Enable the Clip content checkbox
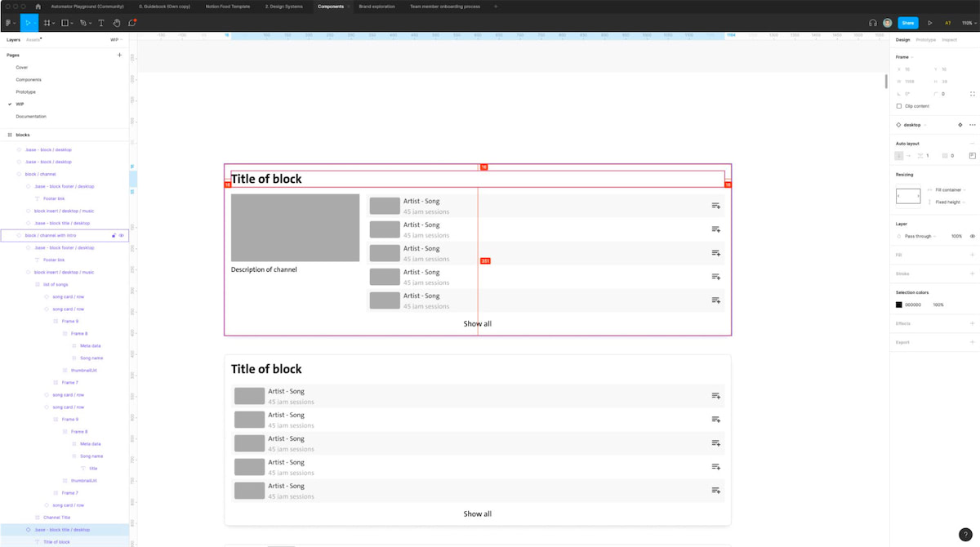Image resolution: width=980 pixels, height=547 pixels. tap(899, 106)
